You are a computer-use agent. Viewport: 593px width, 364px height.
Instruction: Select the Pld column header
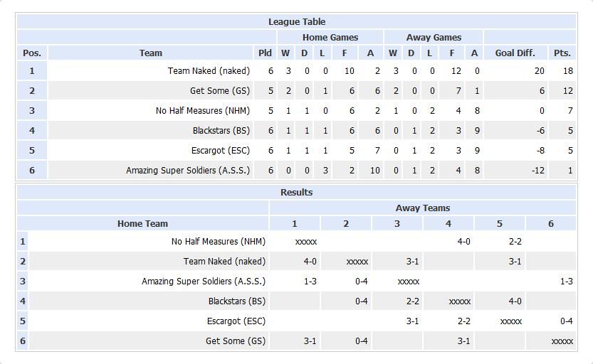[265, 53]
